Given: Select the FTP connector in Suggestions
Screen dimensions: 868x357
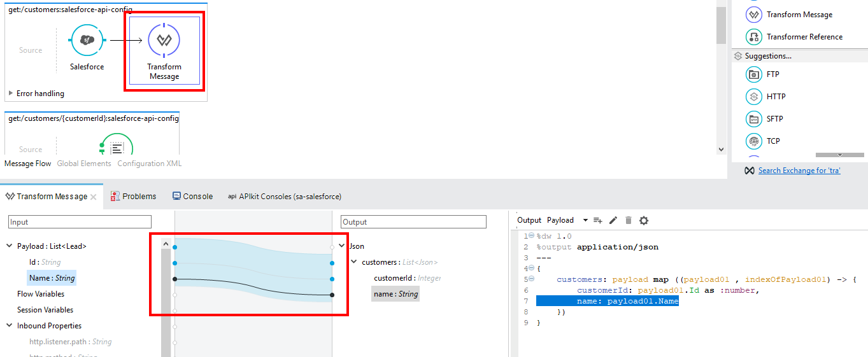Looking at the screenshot, I should [x=754, y=74].
